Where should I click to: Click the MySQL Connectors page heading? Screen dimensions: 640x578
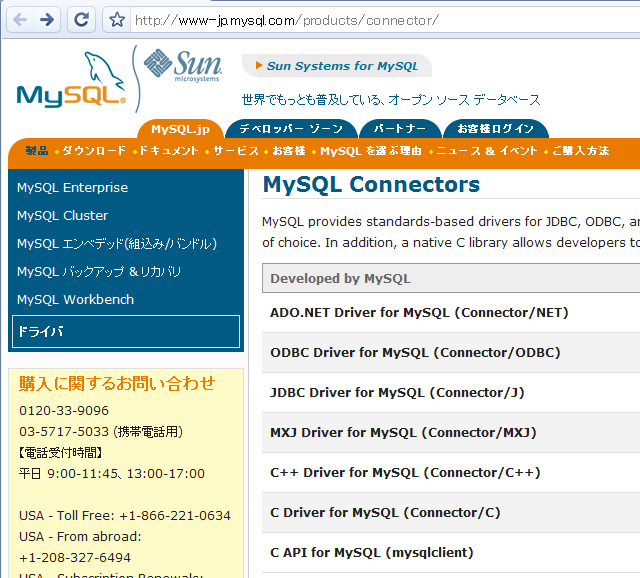click(x=371, y=185)
